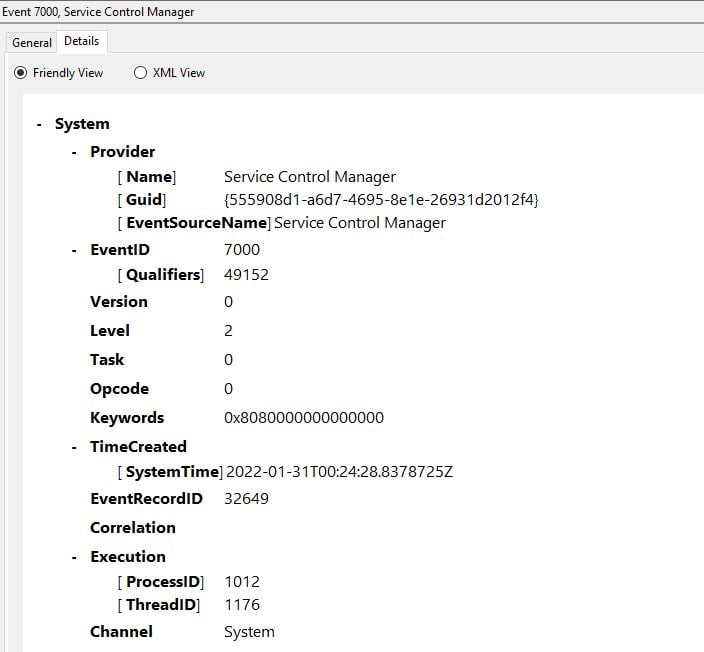Screen dimensions: 704x652
Task: Click the System heading
Action: 82,124
